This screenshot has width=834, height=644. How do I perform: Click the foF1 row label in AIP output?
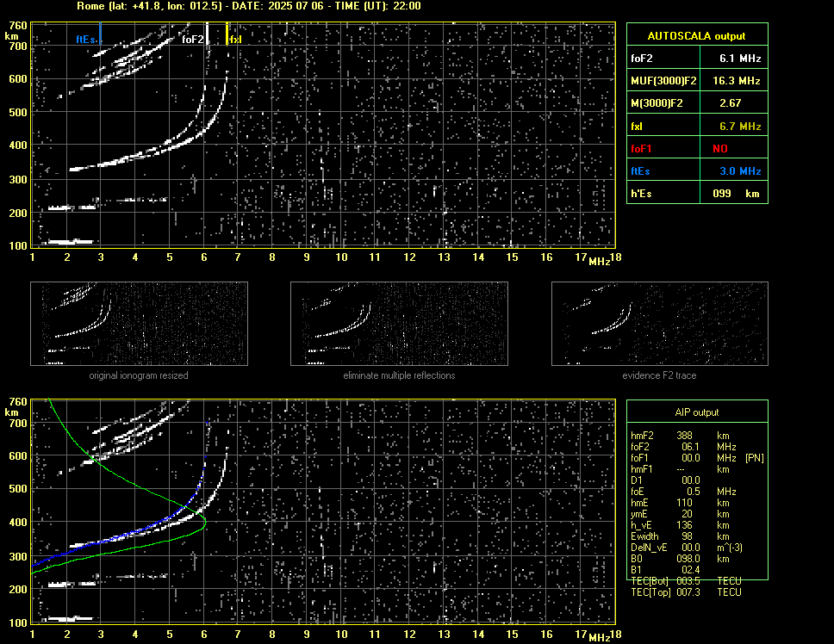click(x=639, y=458)
